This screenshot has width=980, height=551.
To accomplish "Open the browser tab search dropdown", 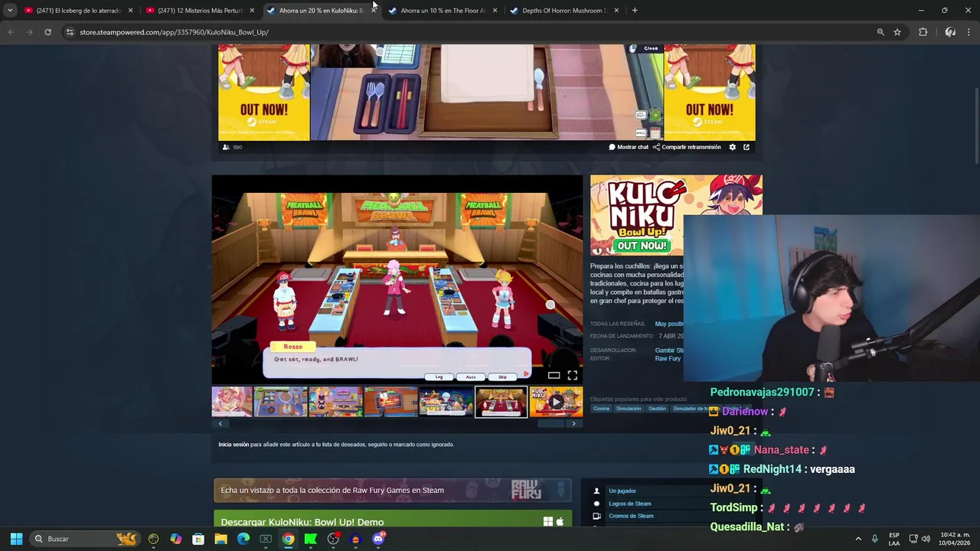I will (x=10, y=11).
